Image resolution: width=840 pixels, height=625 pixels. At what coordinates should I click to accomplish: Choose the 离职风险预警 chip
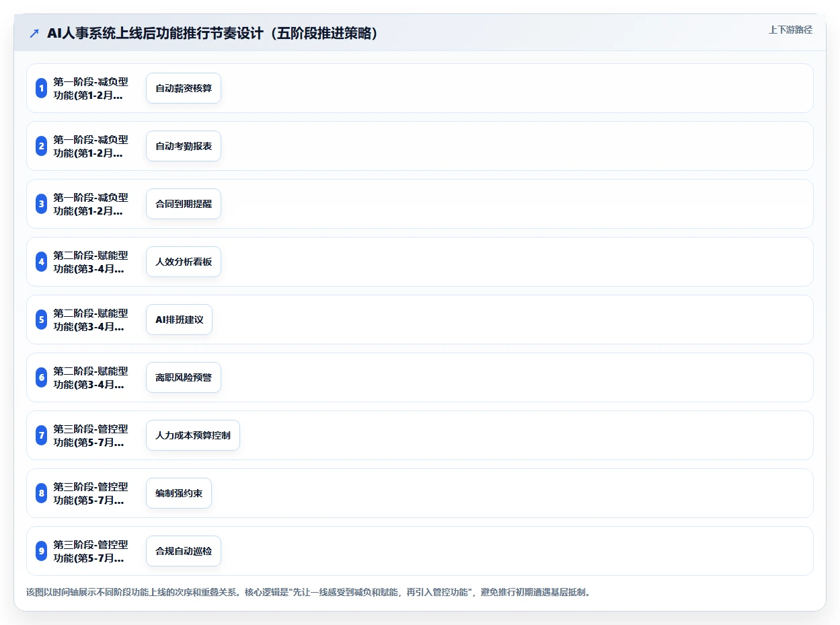coord(184,377)
